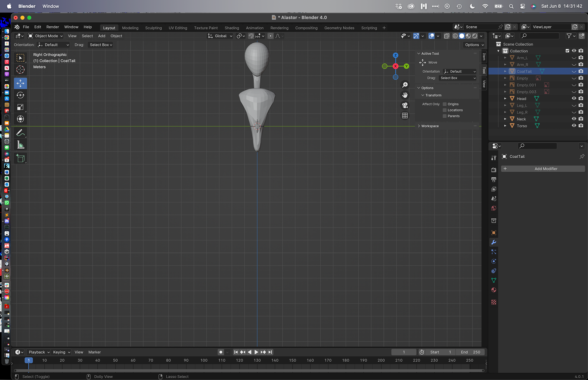This screenshot has height=380, width=588.
Task: Open the Object properties tab
Action: (x=494, y=233)
